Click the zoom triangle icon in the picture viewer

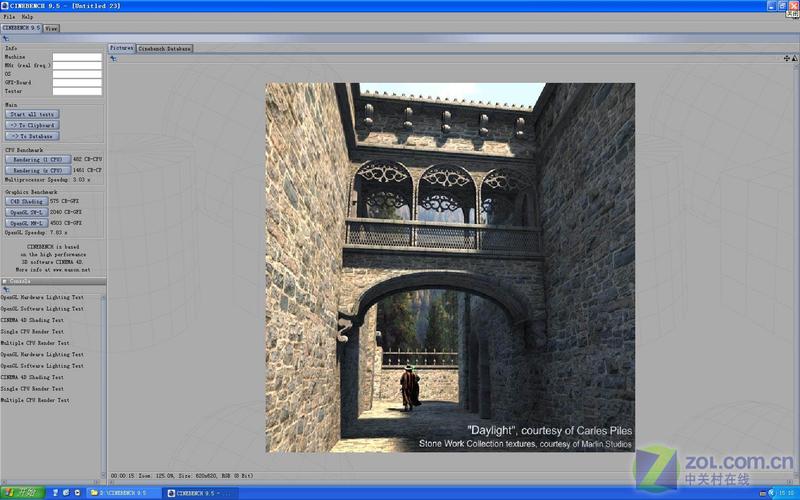794,59
